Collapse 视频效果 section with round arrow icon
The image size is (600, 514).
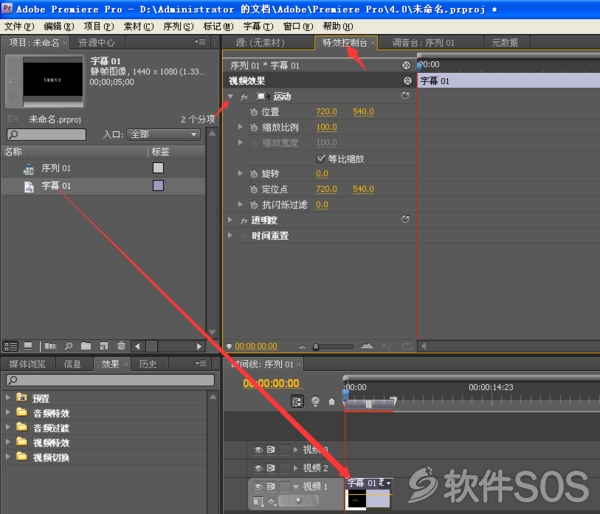[408, 81]
